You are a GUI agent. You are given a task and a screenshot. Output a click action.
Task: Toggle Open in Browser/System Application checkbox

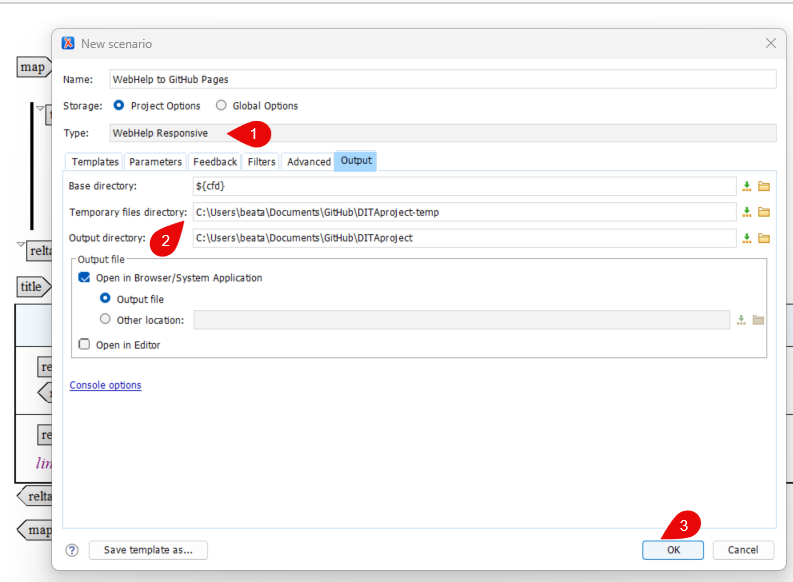tap(84, 278)
